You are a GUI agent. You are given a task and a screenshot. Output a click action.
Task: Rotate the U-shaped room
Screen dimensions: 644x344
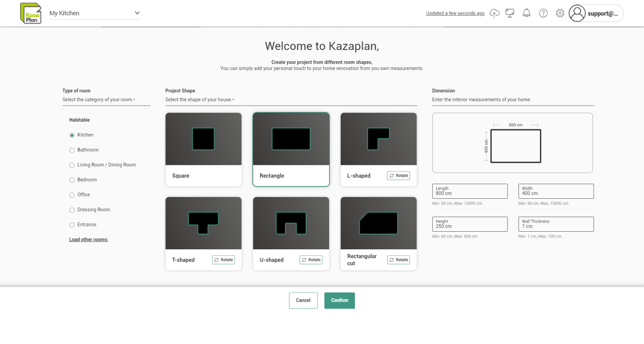click(311, 260)
